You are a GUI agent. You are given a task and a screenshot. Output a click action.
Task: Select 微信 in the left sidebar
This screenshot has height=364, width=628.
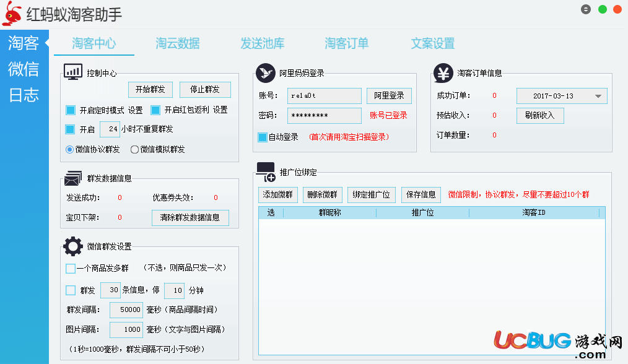[24, 69]
